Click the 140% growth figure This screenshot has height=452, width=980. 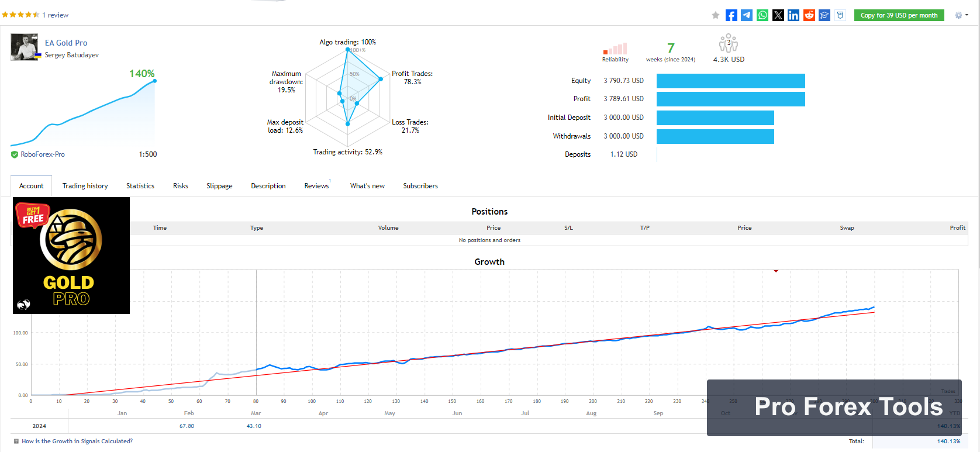point(142,74)
